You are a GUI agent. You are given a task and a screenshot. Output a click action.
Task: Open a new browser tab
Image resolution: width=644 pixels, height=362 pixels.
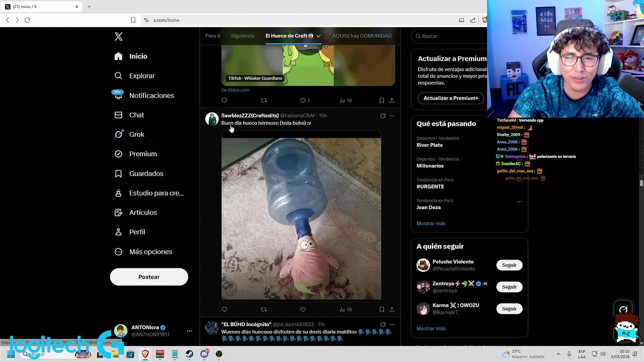[89, 7]
